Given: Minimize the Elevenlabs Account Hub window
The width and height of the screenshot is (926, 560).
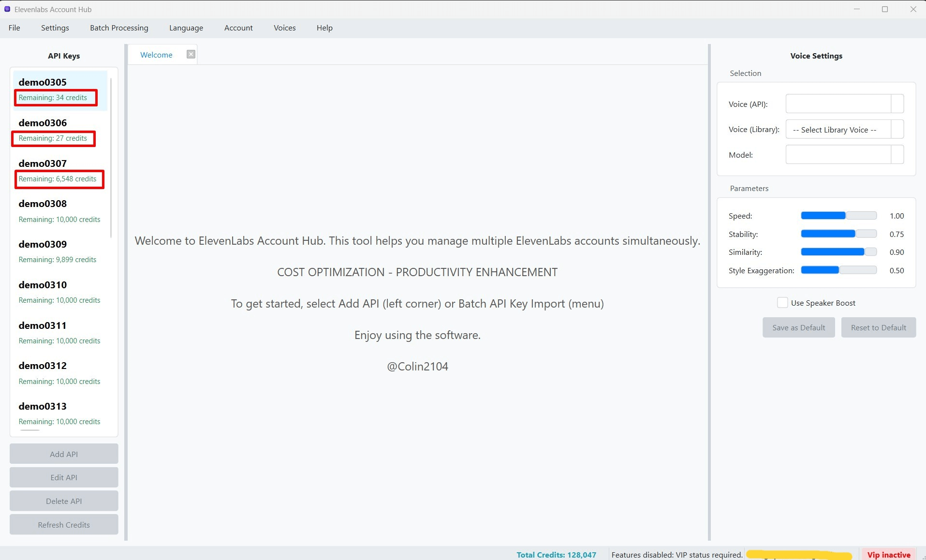Looking at the screenshot, I should click(x=857, y=9).
